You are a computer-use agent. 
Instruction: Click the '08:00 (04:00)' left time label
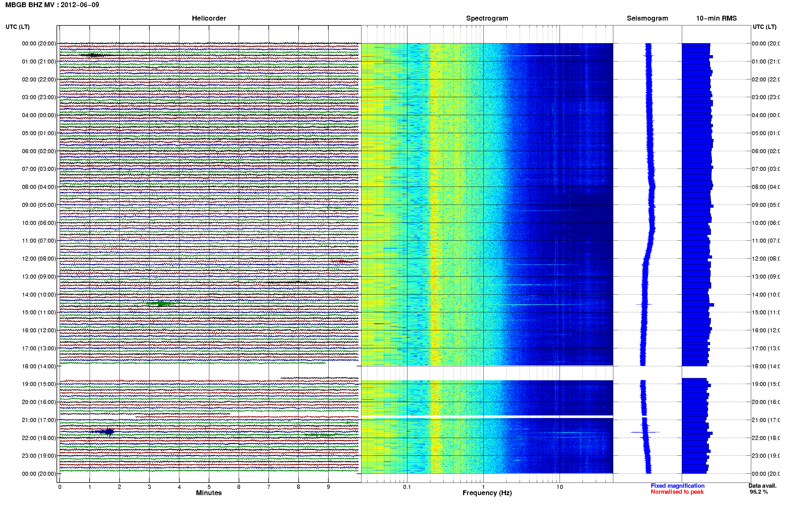tap(39, 187)
